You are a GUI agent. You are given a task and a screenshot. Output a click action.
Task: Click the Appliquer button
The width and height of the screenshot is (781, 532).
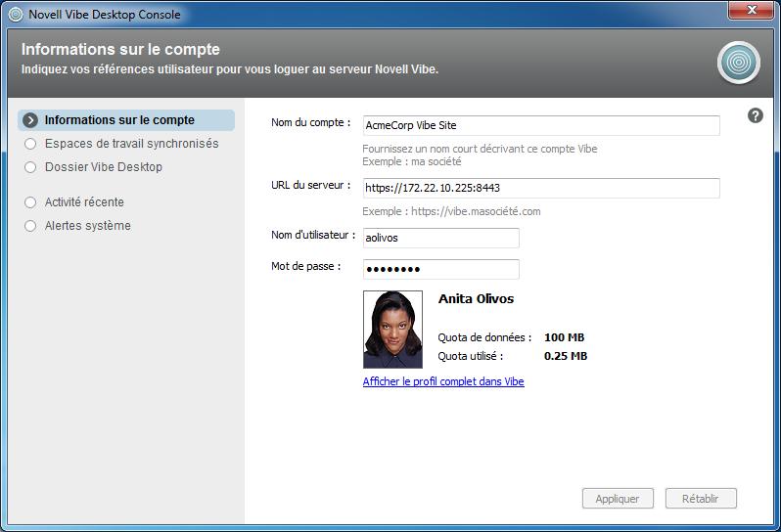tap(618, 498)
